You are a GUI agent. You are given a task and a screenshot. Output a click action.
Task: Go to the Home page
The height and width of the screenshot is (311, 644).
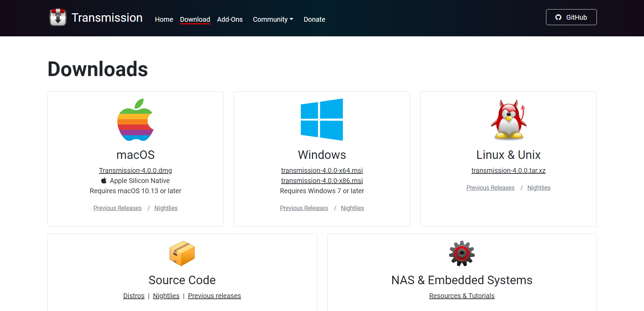164,19
